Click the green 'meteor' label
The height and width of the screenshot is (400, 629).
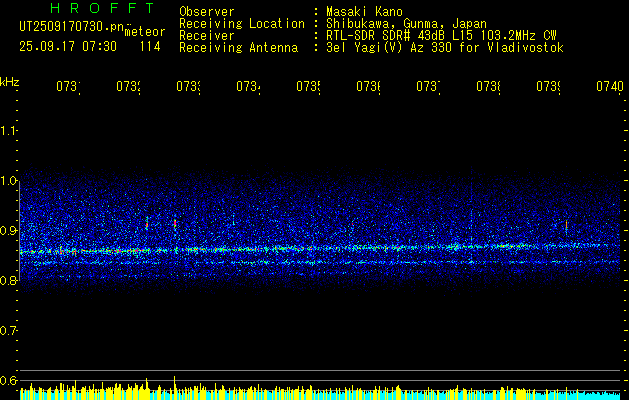145,32
